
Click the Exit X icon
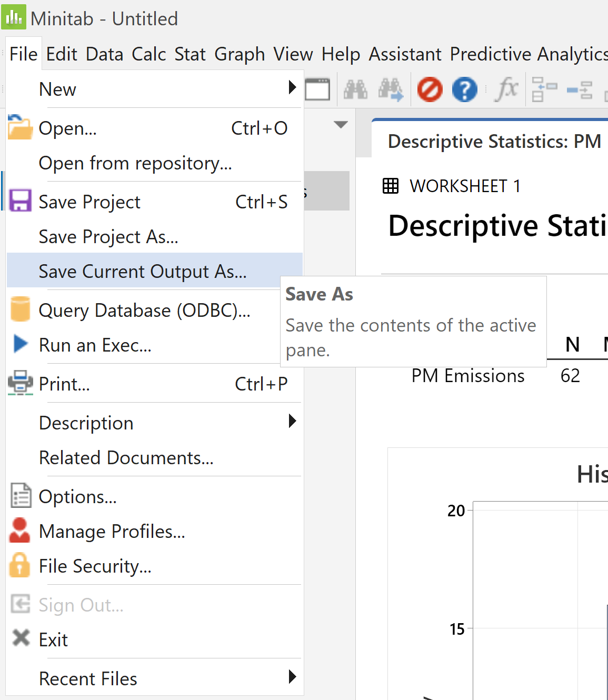coord(21,638)
